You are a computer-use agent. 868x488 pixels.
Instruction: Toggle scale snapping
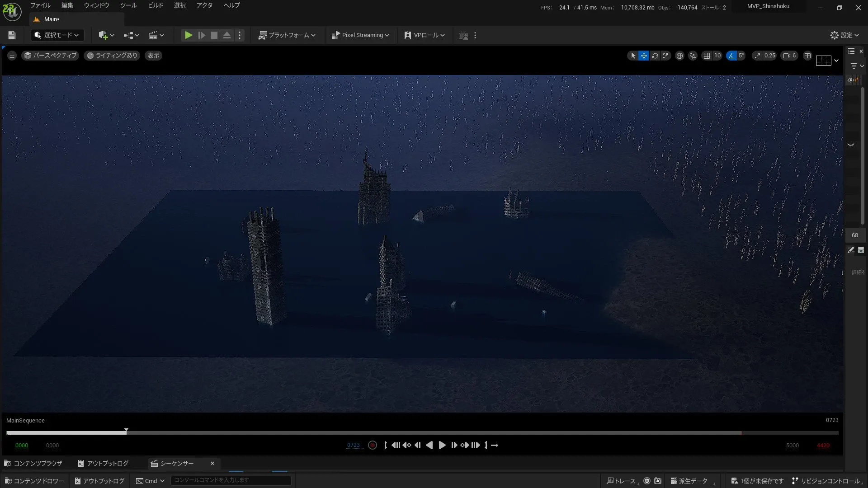pyautogui.click(x=757, y=56)
